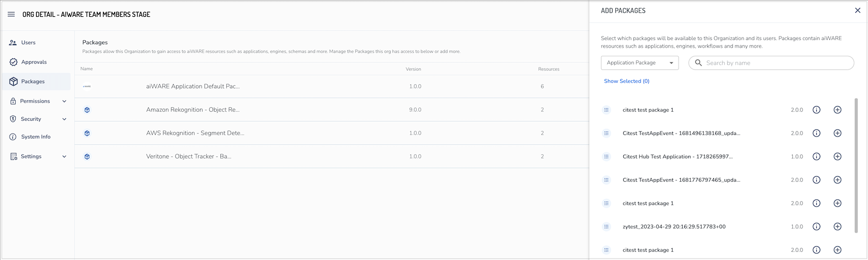
Task: Open the Application Package dropdown
Action: pos(640,62)
